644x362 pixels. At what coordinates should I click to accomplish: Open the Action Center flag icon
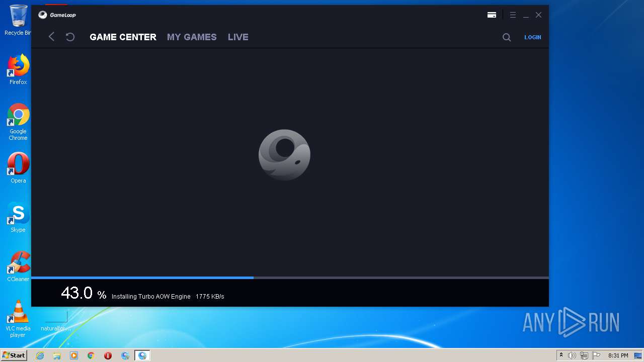[596, 355]
